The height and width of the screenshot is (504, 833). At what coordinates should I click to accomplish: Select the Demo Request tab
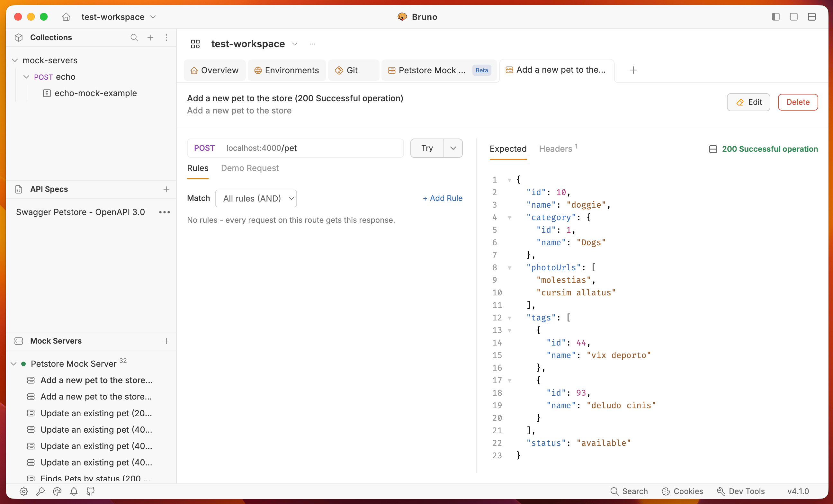coord(250,168)
